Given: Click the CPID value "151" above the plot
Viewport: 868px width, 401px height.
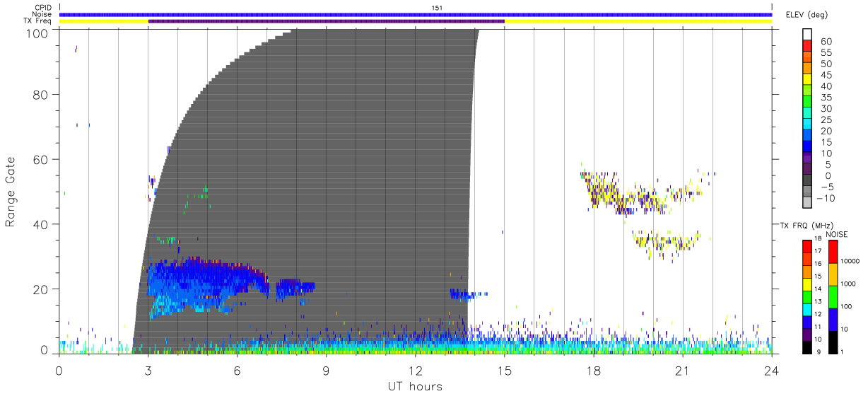Looking at the screenshot, I should 437,8.
